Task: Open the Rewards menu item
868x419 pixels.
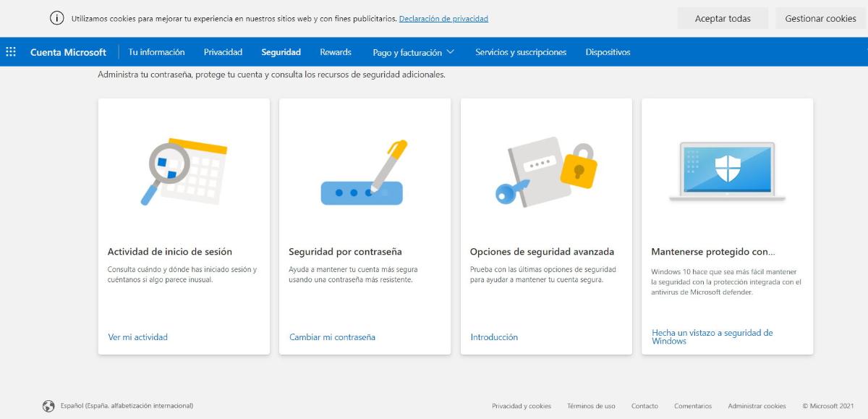Action: (336, 52)
